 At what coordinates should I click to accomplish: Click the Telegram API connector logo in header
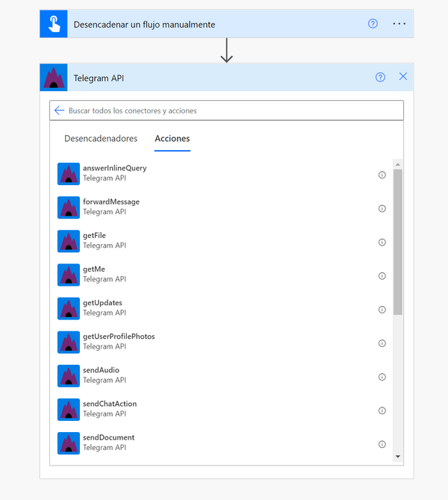[x=54, y=78]
